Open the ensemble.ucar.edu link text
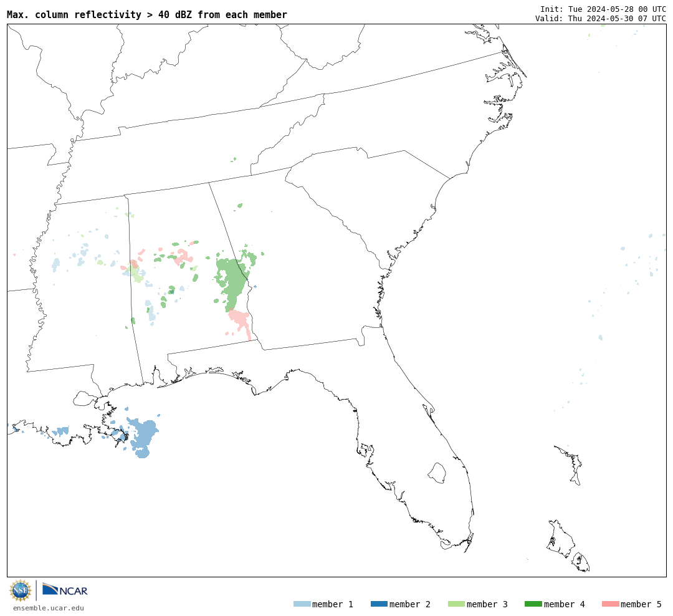The height and width of the screenshot is (616, 673). coord(49,608)
